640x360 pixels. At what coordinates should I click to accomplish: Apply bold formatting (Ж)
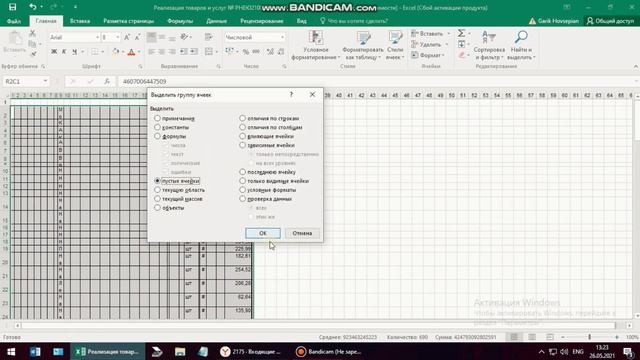coord(54,52)
